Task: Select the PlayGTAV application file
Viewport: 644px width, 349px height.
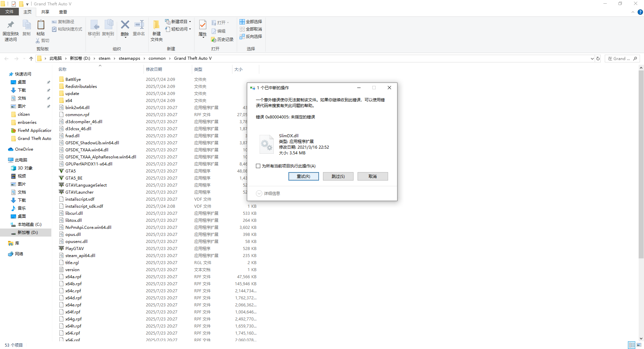Action: 74,249
